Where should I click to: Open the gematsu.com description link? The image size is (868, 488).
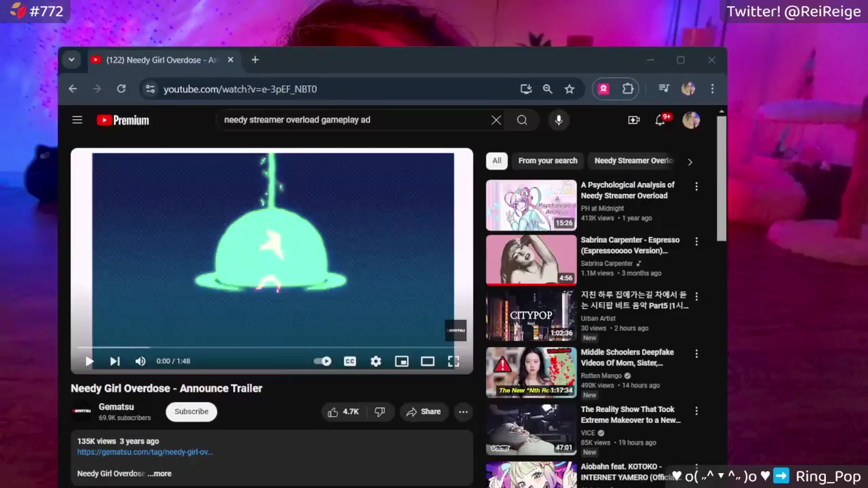(x=145, y=452)
